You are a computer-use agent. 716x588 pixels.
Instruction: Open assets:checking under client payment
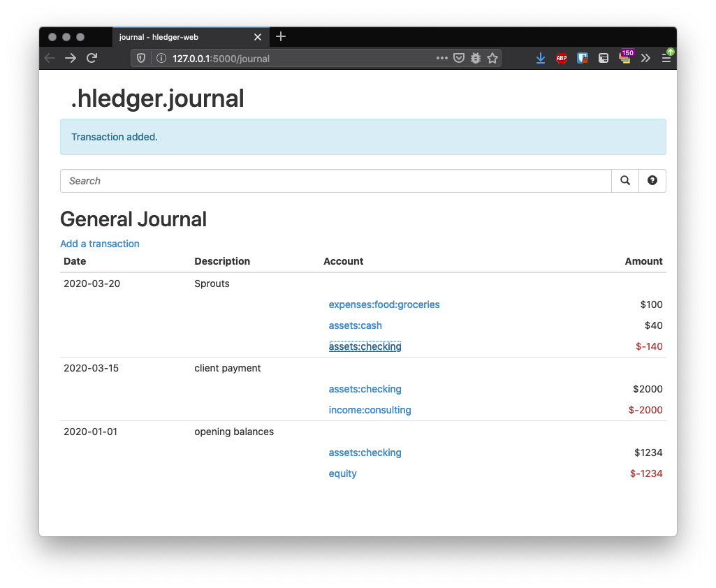pos(365,389)
